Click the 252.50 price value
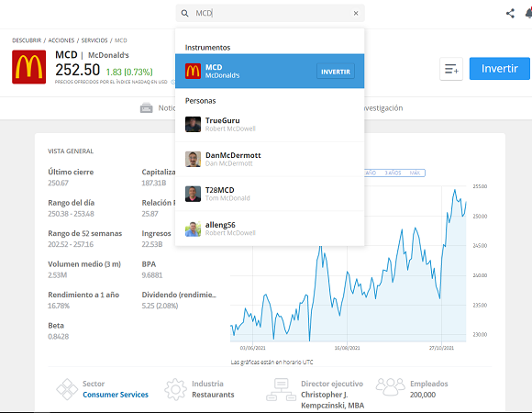Image resolution: width=532 pixels, height=413 pixels. pyautogui.click(x=78, y=70)
